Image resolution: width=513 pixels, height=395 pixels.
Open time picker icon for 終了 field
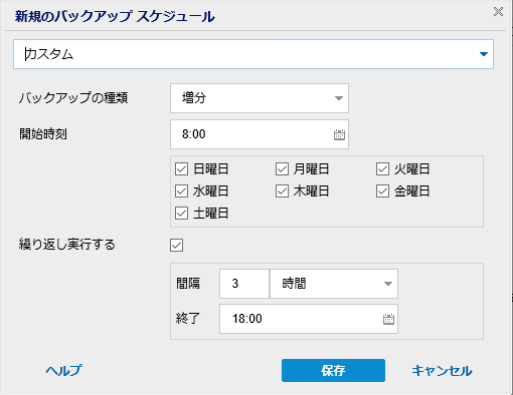[x=388, y=319]
